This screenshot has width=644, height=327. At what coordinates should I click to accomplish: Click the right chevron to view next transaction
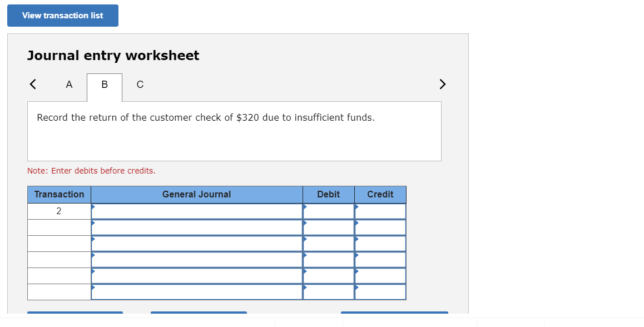[443, 84]
